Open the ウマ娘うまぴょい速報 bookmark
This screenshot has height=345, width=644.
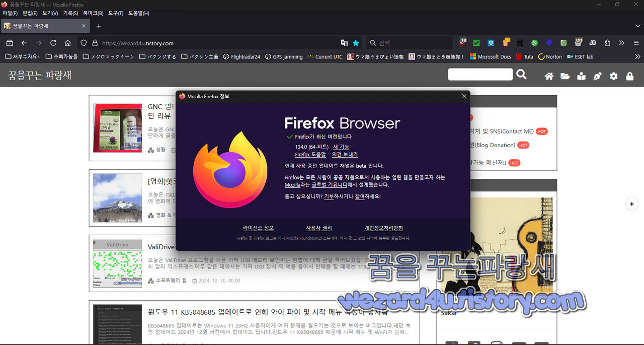coord(375,57)
